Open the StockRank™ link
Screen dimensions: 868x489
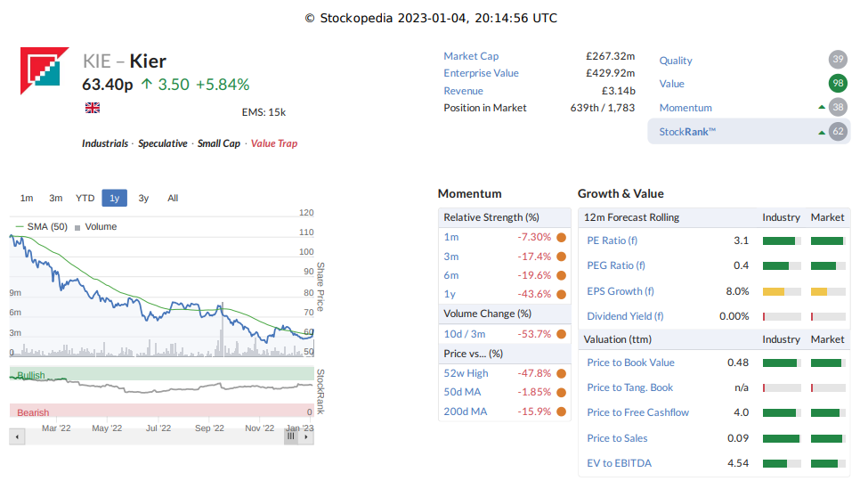tap(687, 132)
